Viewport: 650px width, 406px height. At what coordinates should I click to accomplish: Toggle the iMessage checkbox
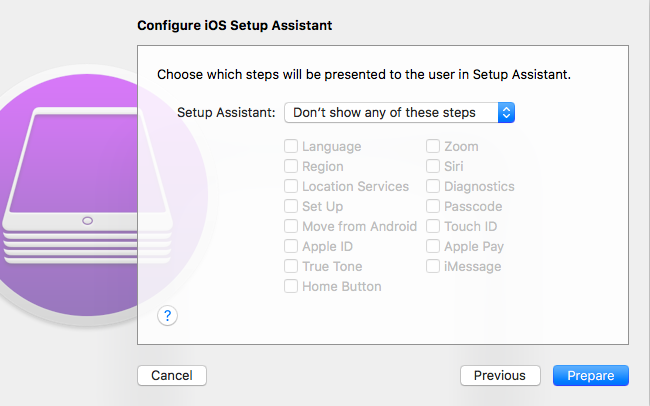[x=433, y=267]
